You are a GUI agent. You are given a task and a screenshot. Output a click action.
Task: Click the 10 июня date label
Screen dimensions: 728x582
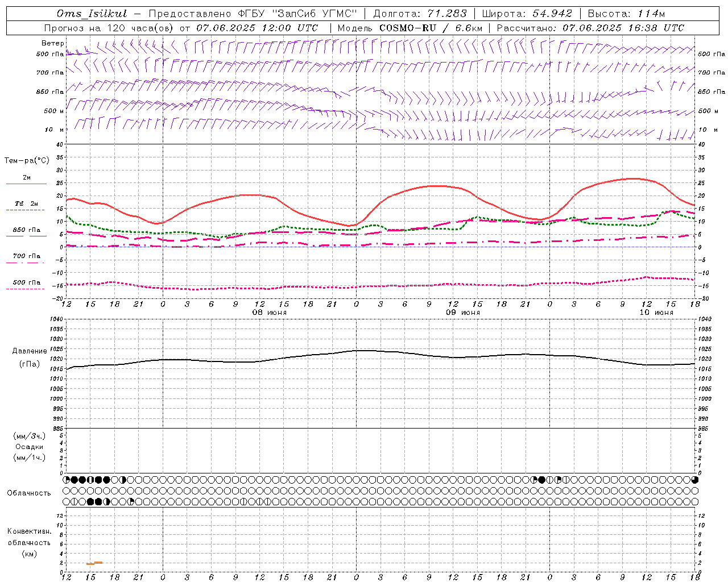(x=656, y=313)
